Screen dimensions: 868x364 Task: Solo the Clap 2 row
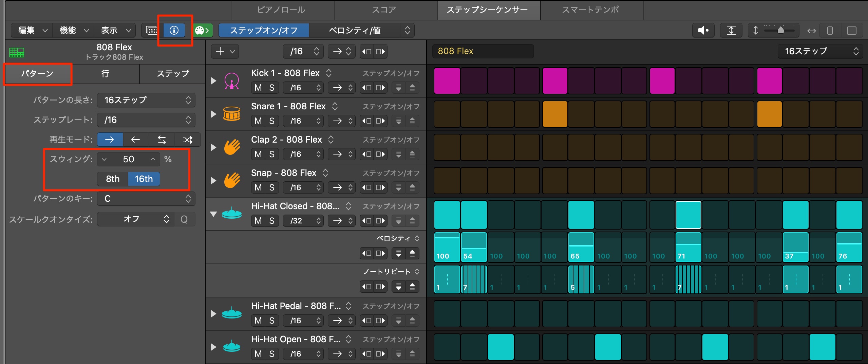[272, 154]
